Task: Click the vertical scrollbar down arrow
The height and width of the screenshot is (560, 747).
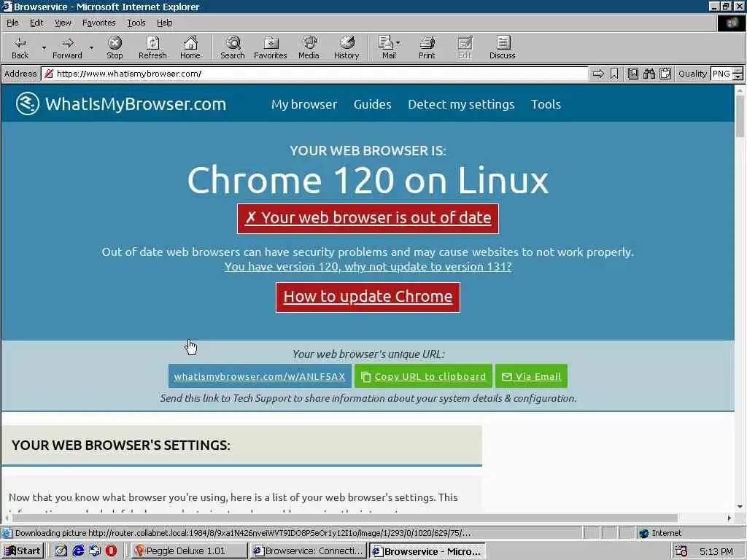Action: click(x=740, y=507)
